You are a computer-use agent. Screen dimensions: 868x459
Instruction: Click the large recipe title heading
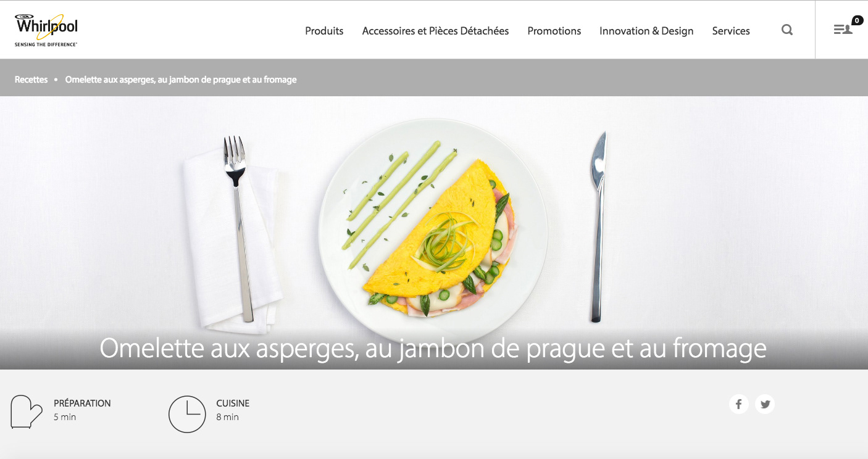click(x=433, y=349)
